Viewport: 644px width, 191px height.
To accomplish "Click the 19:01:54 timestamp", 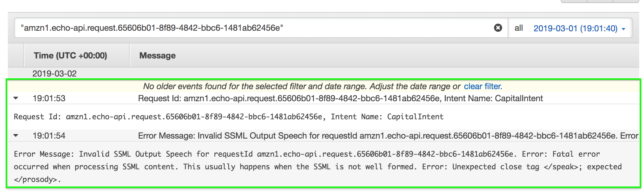I will pyautogui.click(x=49, y=136).
